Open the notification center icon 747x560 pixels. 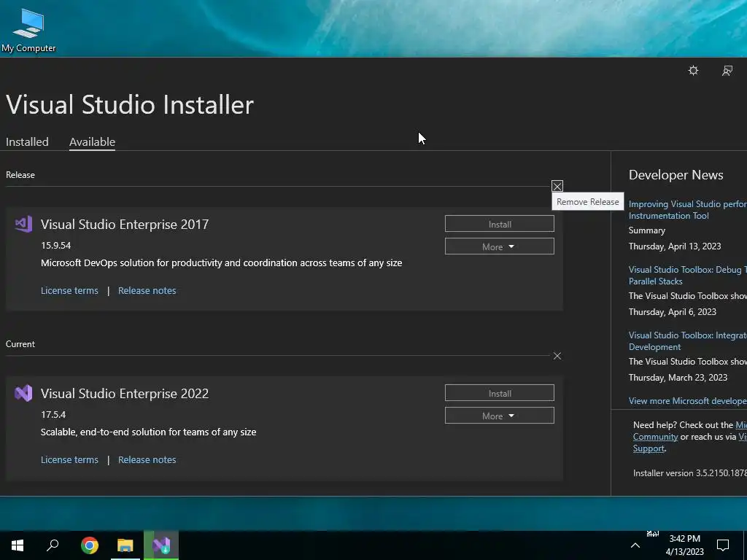click(723, 545)
